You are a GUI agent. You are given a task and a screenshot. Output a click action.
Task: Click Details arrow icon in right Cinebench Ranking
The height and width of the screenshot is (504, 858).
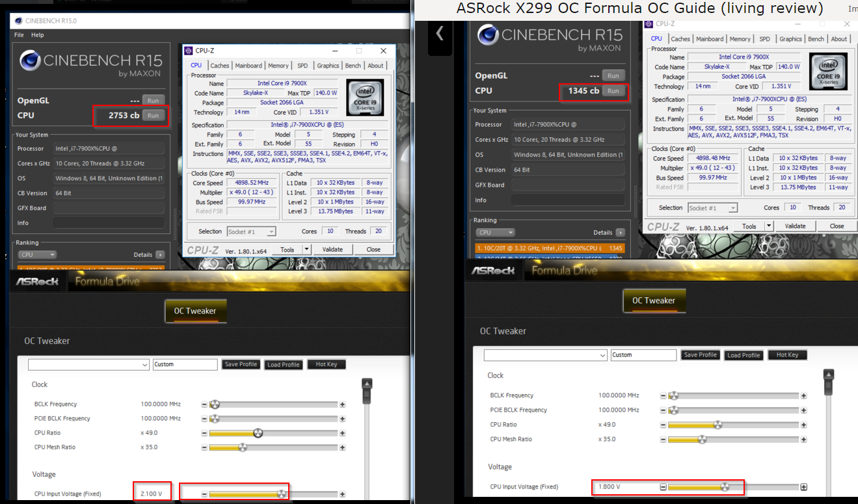[x=620, y=232]
